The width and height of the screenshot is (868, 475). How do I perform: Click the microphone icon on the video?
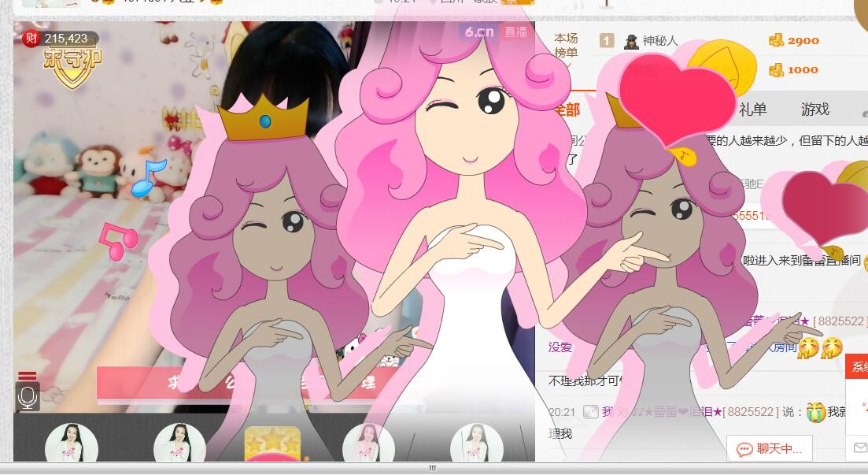(x=28, y=397)
